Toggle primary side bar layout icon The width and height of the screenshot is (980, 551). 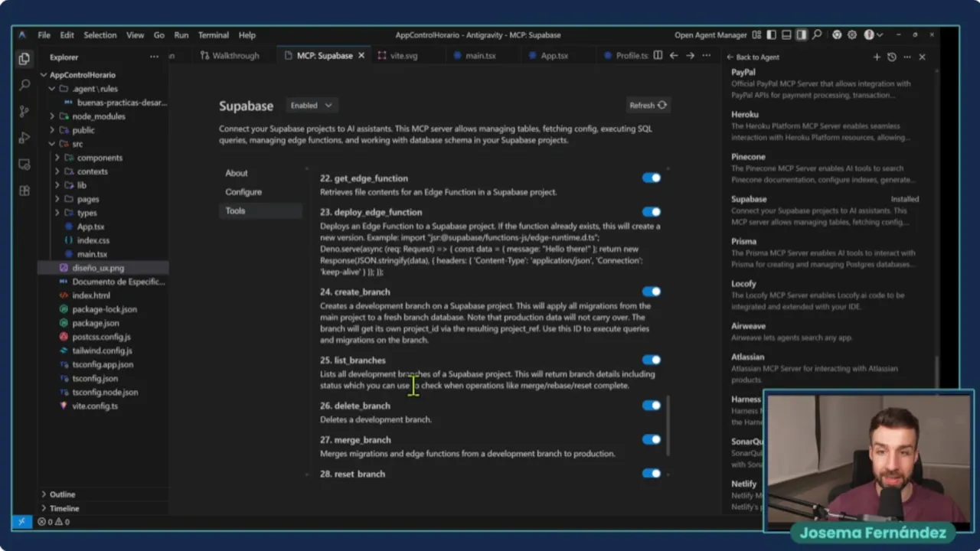pos(771,35)
